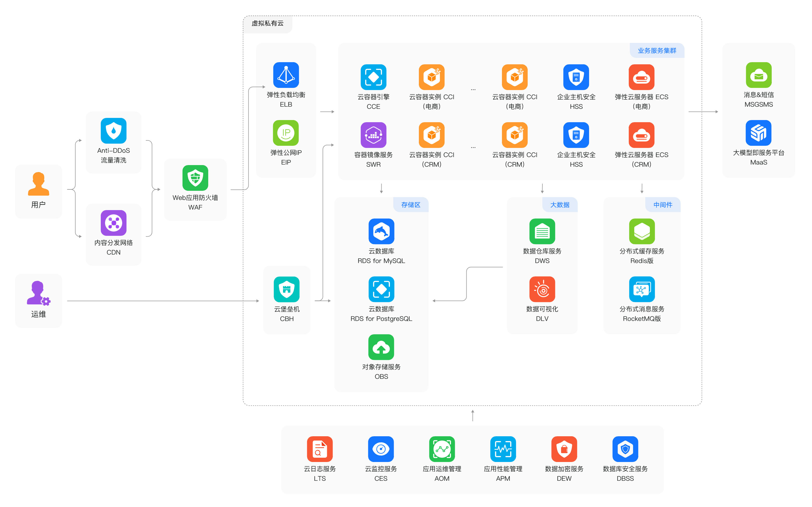
Task: Select the 云堡垒机 CBH icon
Action: [x=287, y=289]
